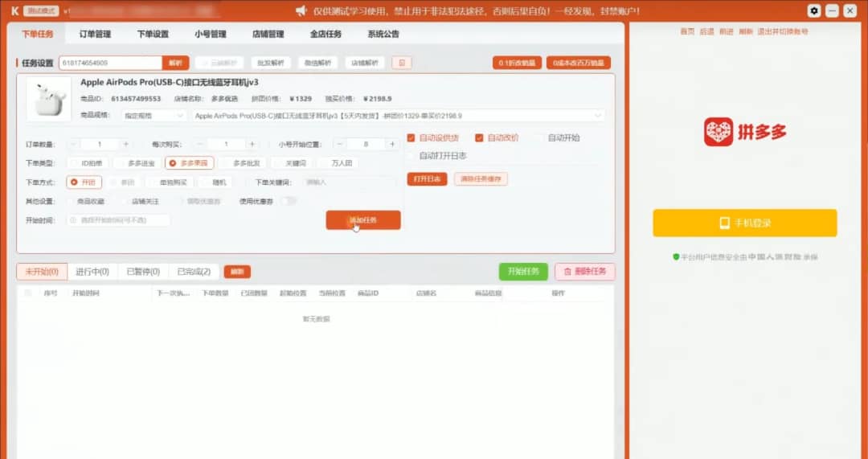This screenshot has height=459, width=868.
Task: Open 全店任务 tab
Action: tap(325, 34)
